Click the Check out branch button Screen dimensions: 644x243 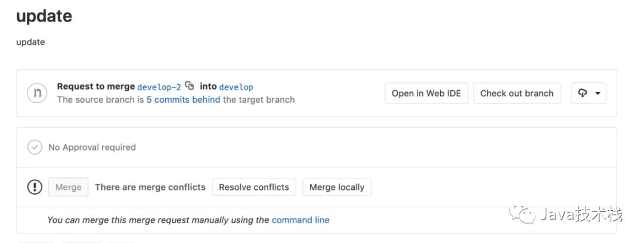(x=516, y=93)
